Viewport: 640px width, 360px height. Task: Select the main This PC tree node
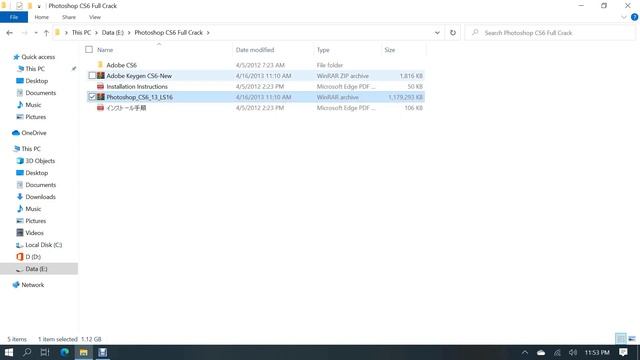(x=31, y=149)
